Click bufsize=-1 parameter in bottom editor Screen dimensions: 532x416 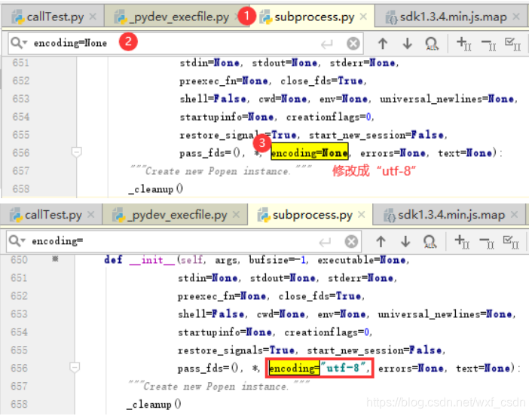277,260
